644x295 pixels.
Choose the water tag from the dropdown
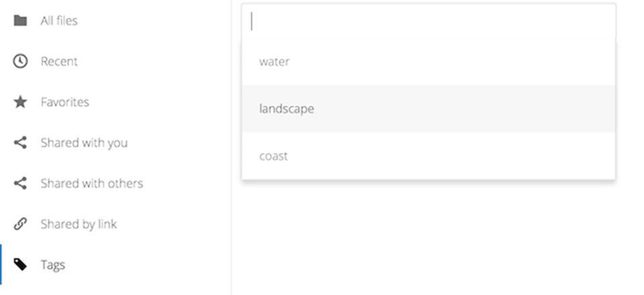pyautogui.click(x=429, y=62)
